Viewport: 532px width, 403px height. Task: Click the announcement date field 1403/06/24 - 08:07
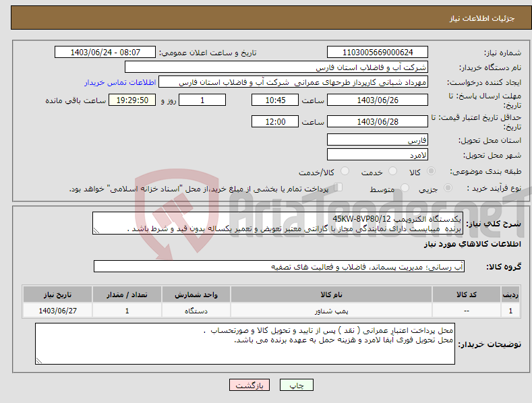(x=105, y=53)
